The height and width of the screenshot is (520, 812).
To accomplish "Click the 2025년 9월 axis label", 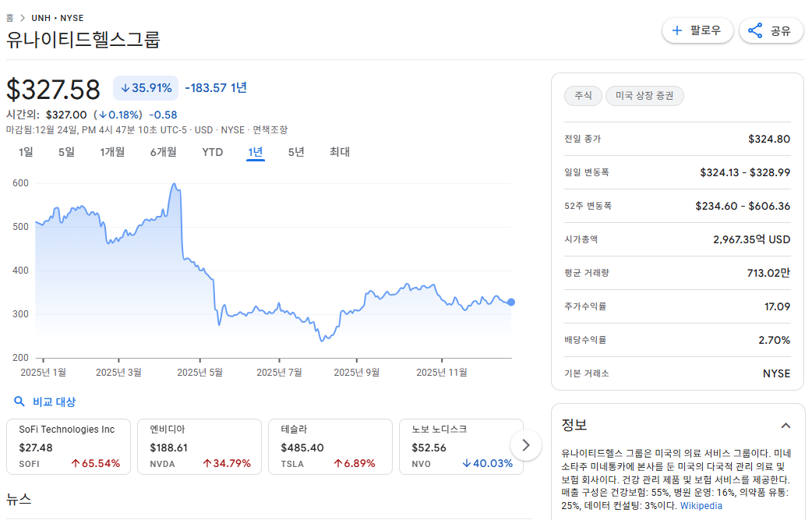I will [356, 373].
